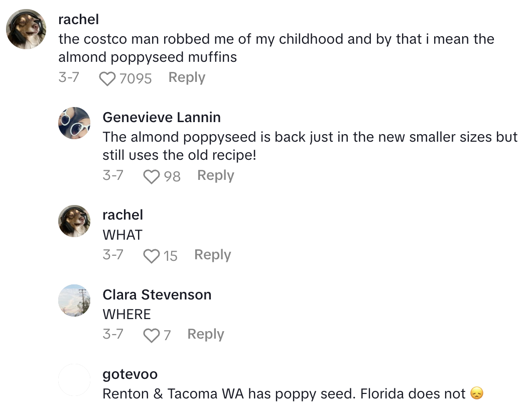
Task: Go to gotevoo's profile via username
Action: point(130,374)
